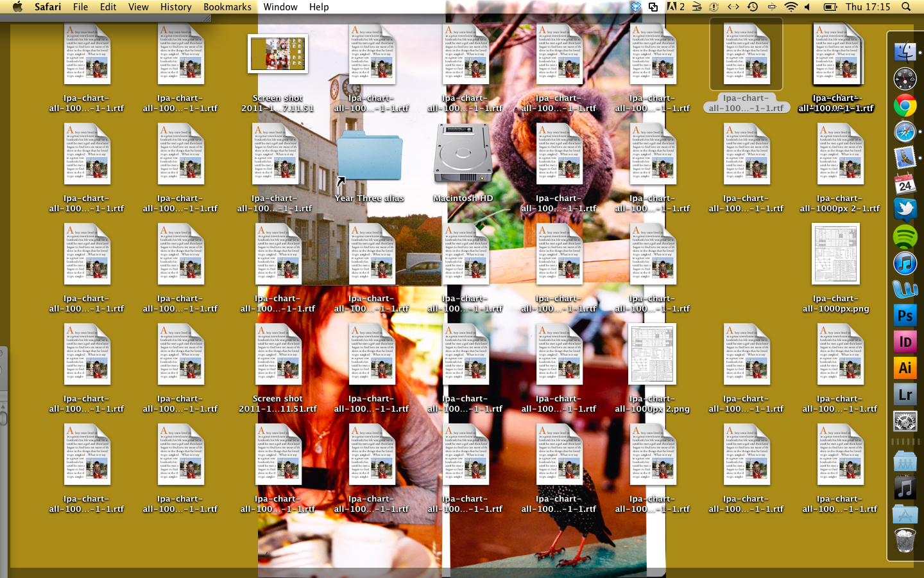Open iCal calendar in the Dock
924x578 pixels.
click(905, 184)
